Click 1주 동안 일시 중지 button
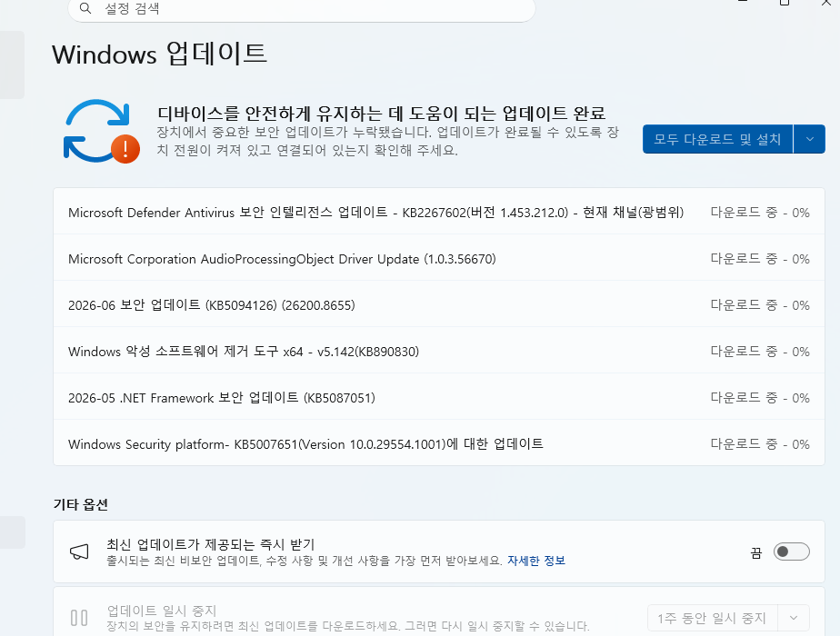The height and width of the screenshot is (636, 840). (x=713, y=619)
